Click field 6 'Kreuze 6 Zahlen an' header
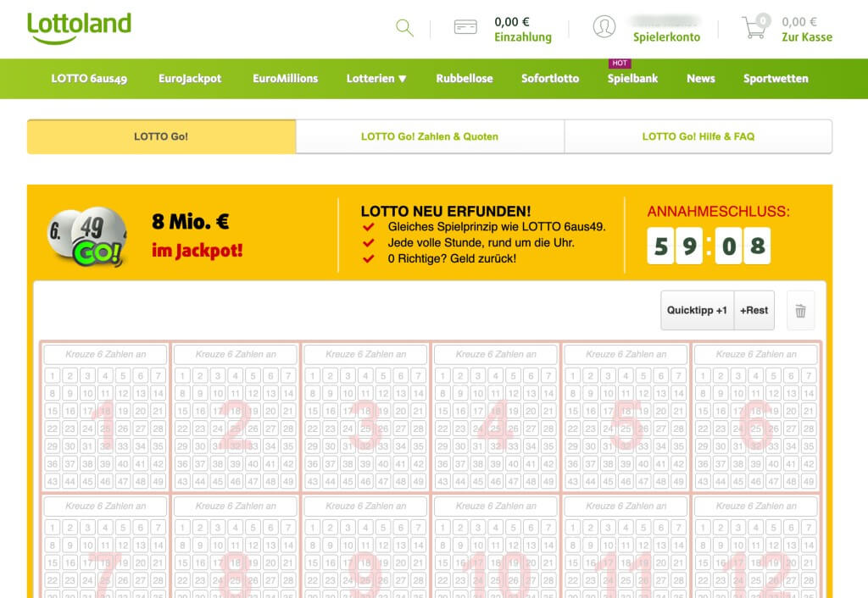This screenshot has height=598, width=868. (756, 354)
